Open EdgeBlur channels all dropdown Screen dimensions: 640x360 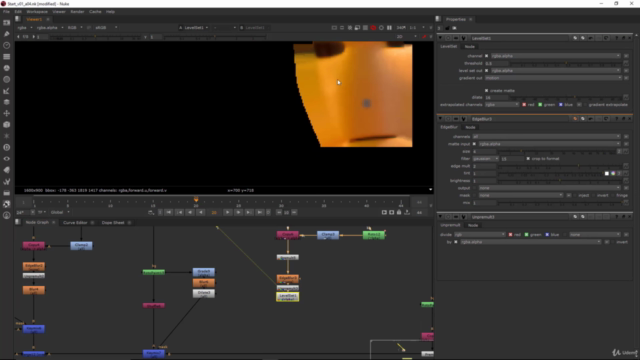pos(547,137)
